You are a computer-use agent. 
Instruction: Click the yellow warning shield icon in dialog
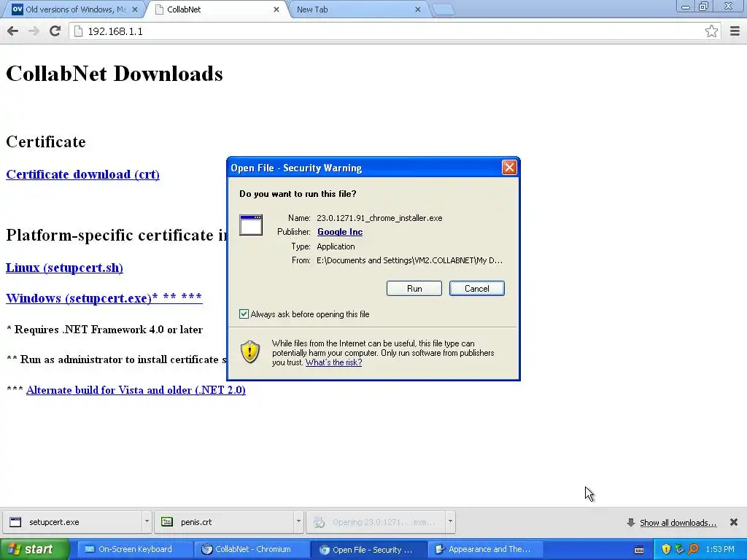[x=250, y=351]
